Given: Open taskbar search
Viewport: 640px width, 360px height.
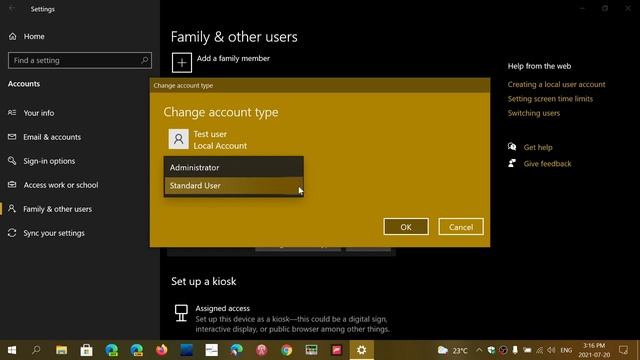Looking at the screenshot, I should click(x=36, y=350).
